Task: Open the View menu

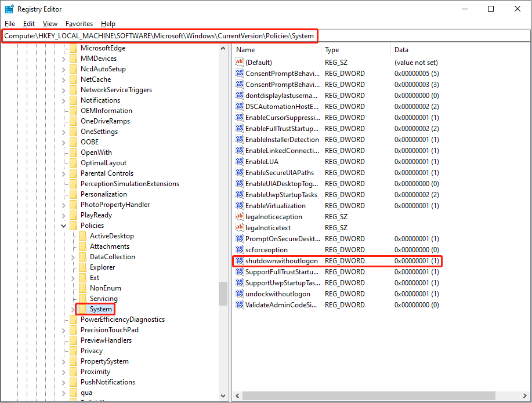Action: (50, 24)
